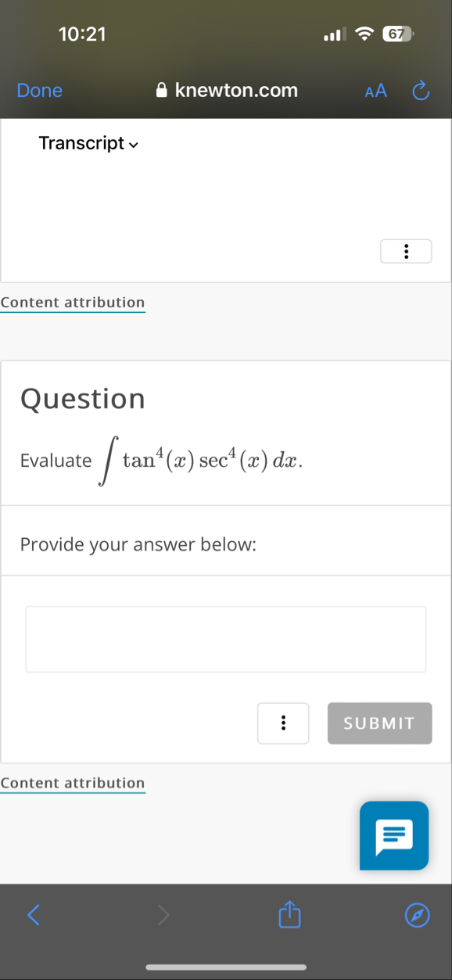
Task: Open the Safari compass browser icon
Action: pos(418,915)
